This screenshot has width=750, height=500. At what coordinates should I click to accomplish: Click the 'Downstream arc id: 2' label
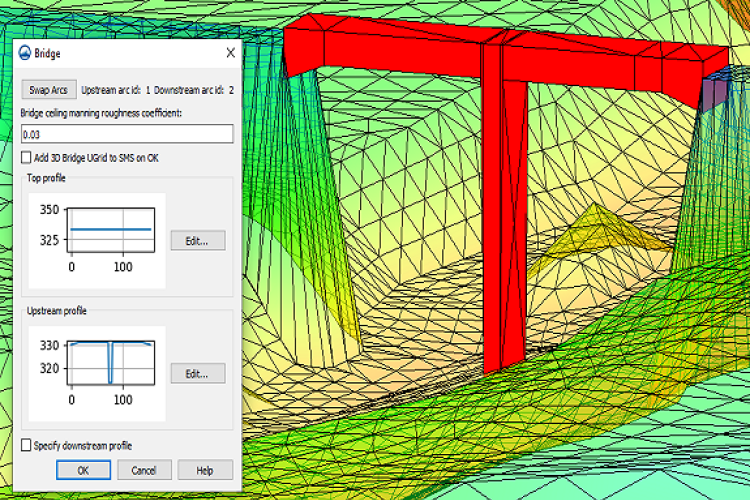(x=194, y=90)
